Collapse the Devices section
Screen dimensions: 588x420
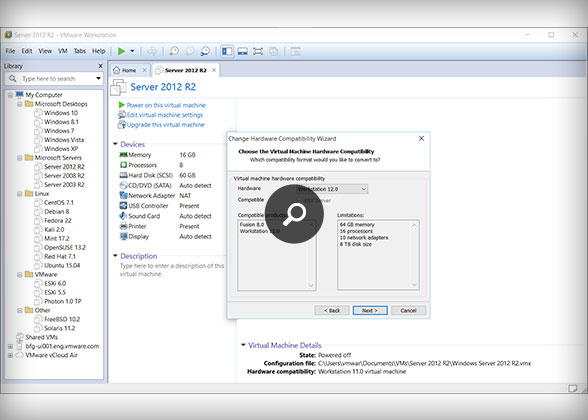pos(115,144)
